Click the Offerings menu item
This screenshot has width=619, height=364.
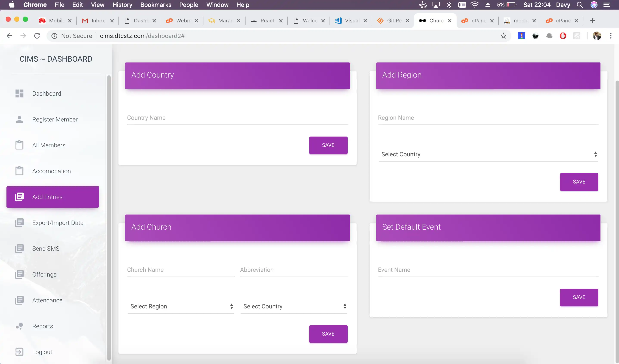pyautogui.click(x=44, y=274)
